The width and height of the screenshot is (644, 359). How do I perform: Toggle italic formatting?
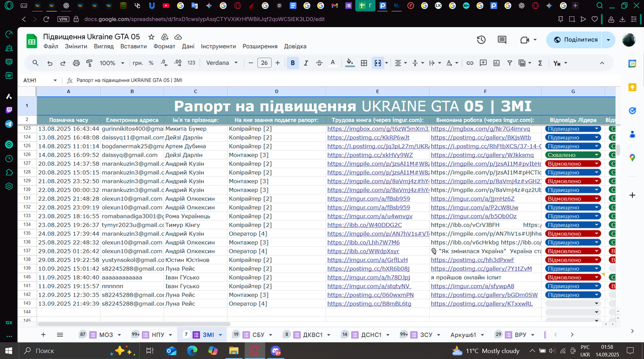[x=306, y=63]
